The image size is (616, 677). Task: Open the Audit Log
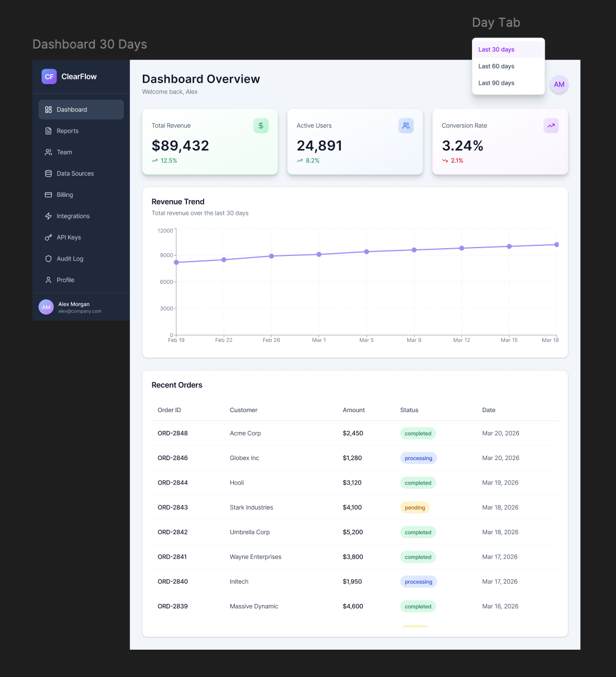coord(81,259)
